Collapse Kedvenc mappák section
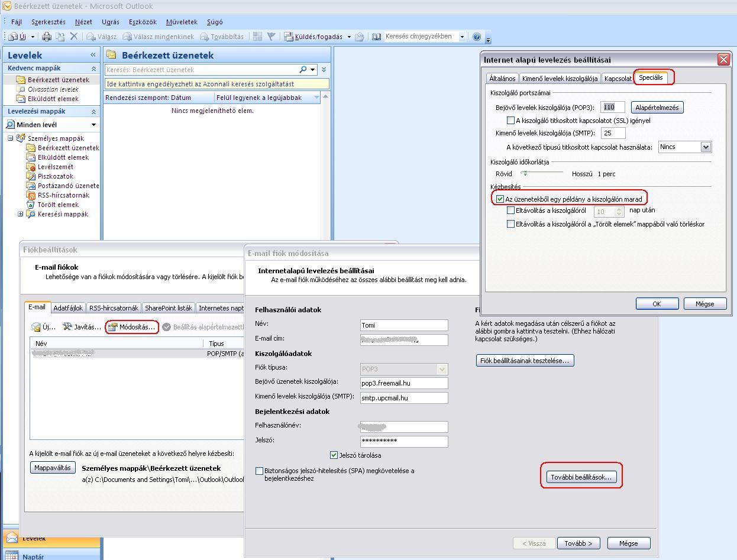Screen dimensions: 737x560 (93, 69)
